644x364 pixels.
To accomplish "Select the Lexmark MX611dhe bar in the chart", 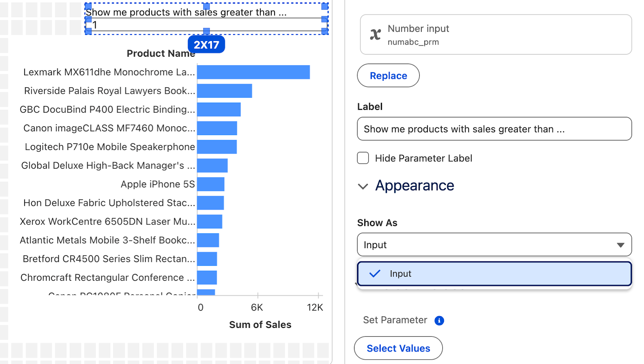I will (x=253, y=72).
